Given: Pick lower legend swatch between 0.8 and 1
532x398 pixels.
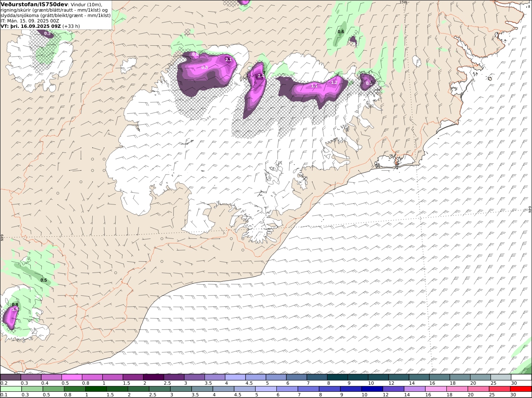Looking at the screenshot, I should [74, 389].
